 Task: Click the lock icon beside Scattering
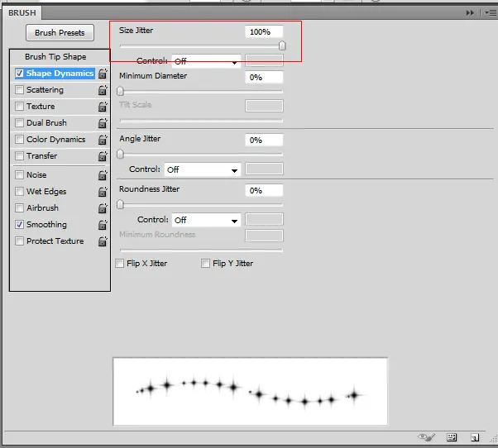(103, 90)
